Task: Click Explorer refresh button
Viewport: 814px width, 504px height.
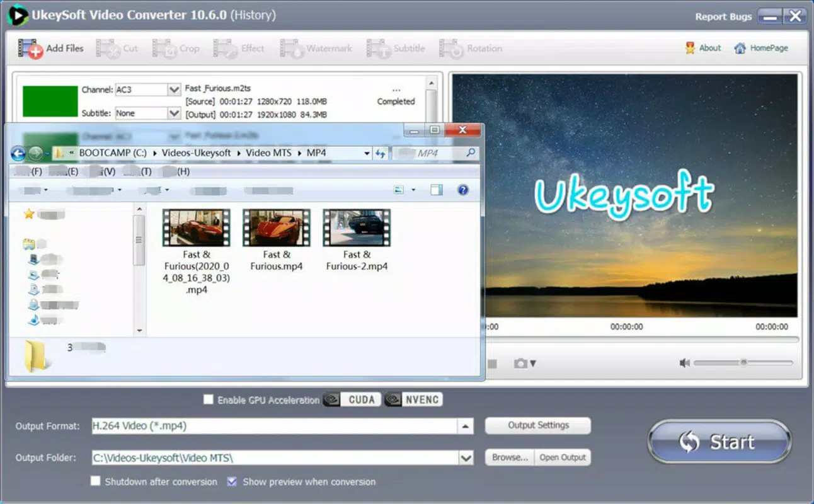Action: coord(381,153)
